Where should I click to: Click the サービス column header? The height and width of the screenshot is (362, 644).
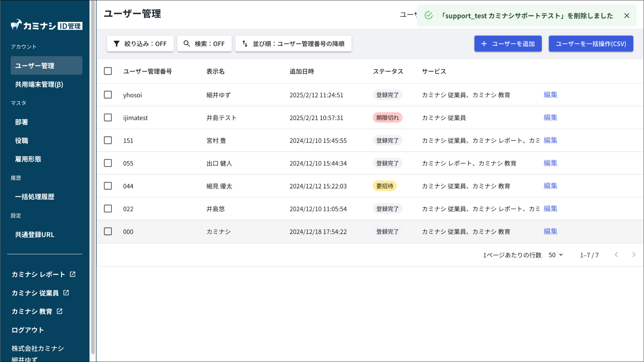[x=434, y=71]
